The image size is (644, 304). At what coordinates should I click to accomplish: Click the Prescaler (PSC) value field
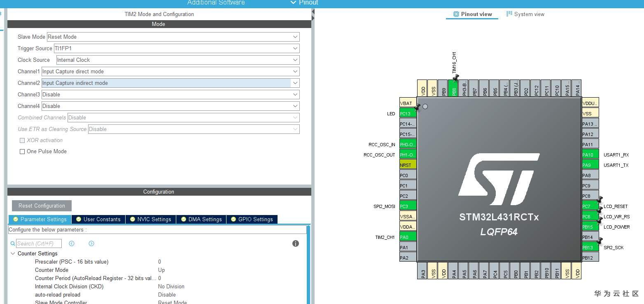[x=159, y=262]
